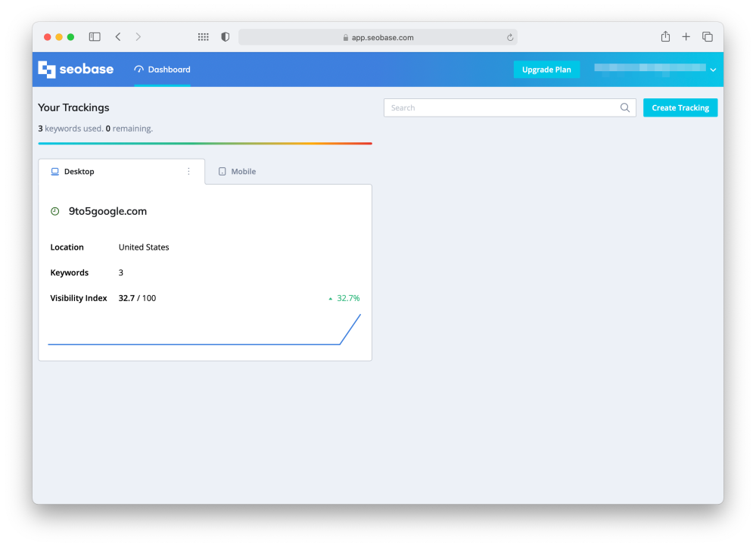Open the Desktop tab three-dot menu
Image resolution: width=756 pixels, height=547 pixels.
tap(188, 172)
